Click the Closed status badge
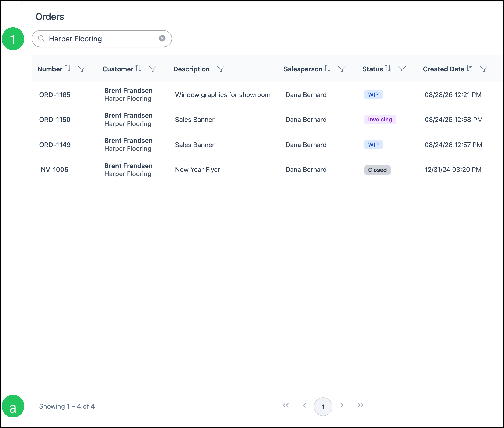504x428 pixels. (x=377, y=170)
